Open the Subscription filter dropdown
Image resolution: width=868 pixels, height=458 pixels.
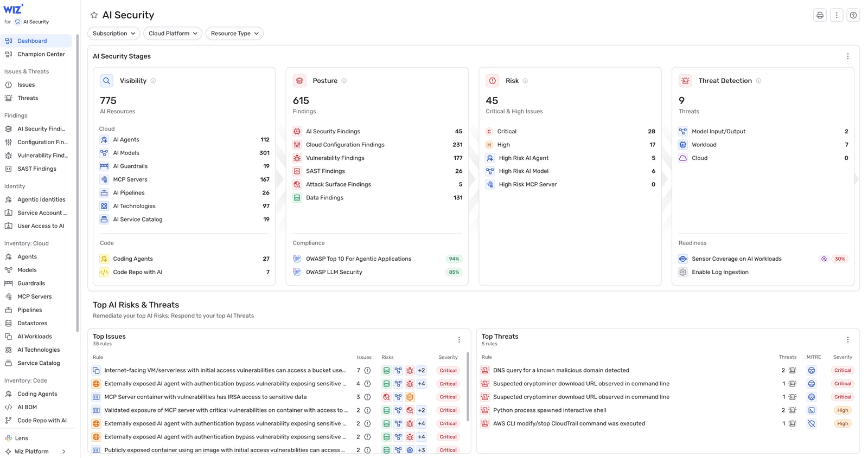(x=114, y=34)
